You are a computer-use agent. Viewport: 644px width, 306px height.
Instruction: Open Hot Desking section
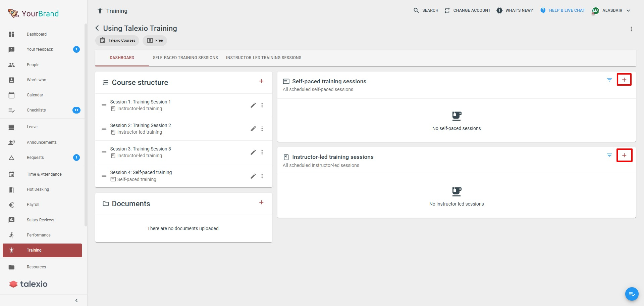[x=42, y=189]
